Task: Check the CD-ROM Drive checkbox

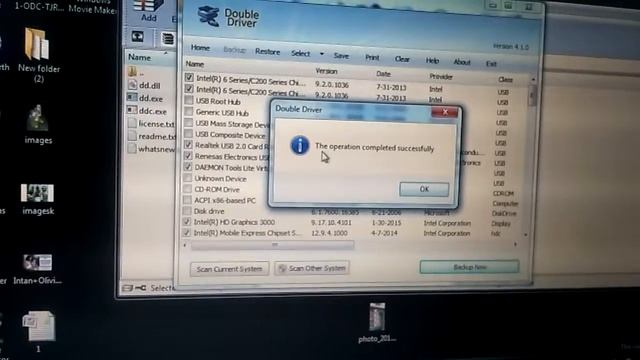Action: (x=187, y=189)
